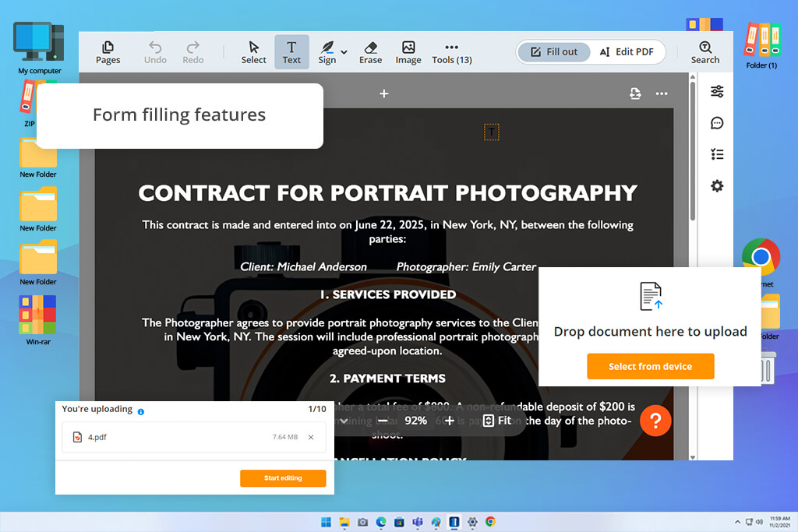Screen dimensions: 798x532
Task: Add a new page with plus icon
Action: coord(384,93)
